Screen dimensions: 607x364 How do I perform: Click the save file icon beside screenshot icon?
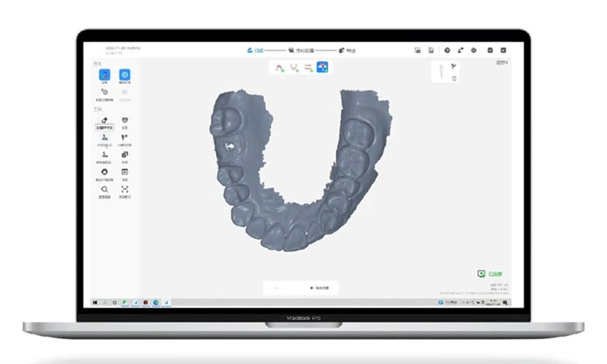(x=431, y=51)
